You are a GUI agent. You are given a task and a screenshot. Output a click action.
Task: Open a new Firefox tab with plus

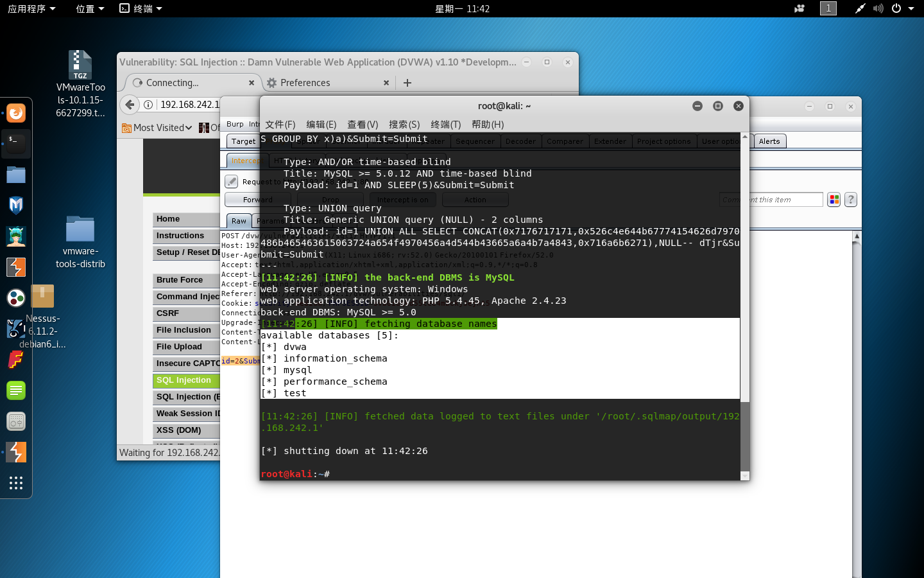pos(407,82)
